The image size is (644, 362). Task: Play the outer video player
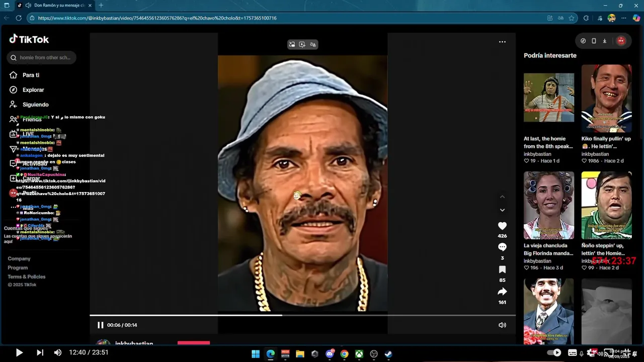(19, 352)
